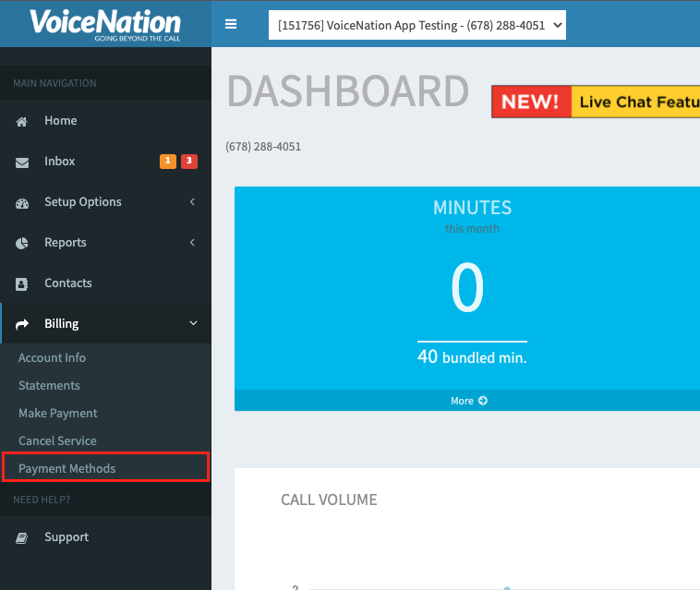Click the Home house icon

tap(22, 121)
